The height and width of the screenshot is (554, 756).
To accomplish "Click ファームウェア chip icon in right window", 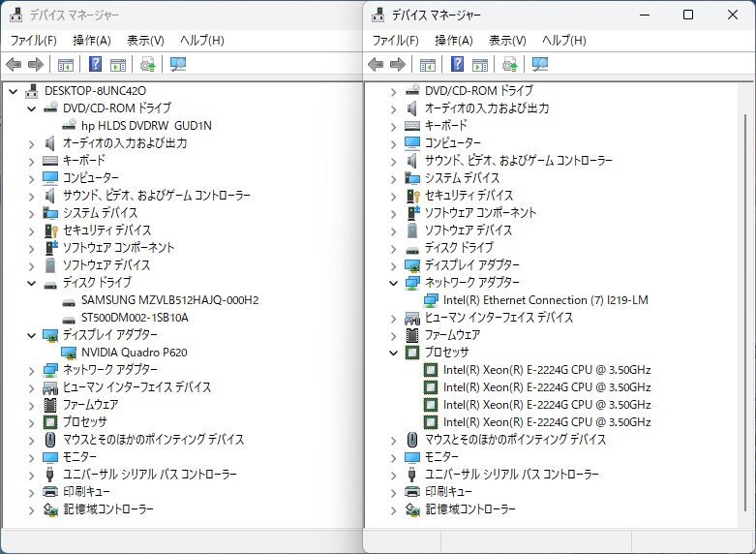I will 411,335.
